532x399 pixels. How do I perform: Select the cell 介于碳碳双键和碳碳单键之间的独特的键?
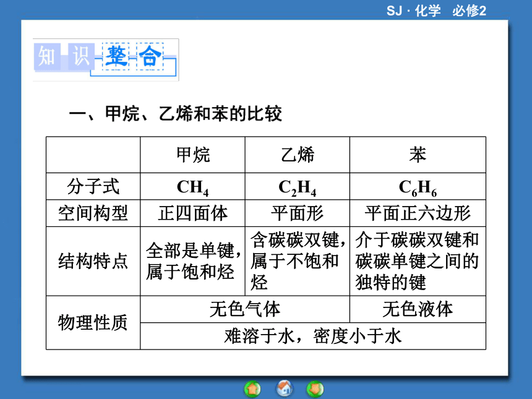pyautogui.click(x=418, y=261)
